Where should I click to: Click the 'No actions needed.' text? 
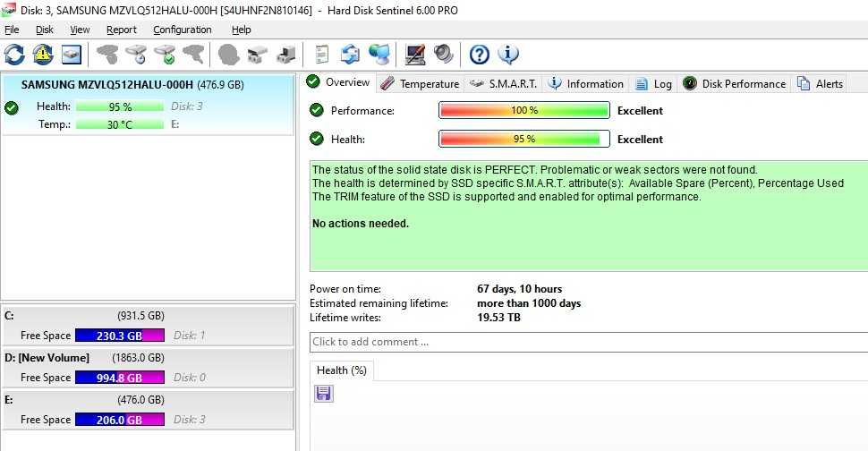click(x=361, y=224)
